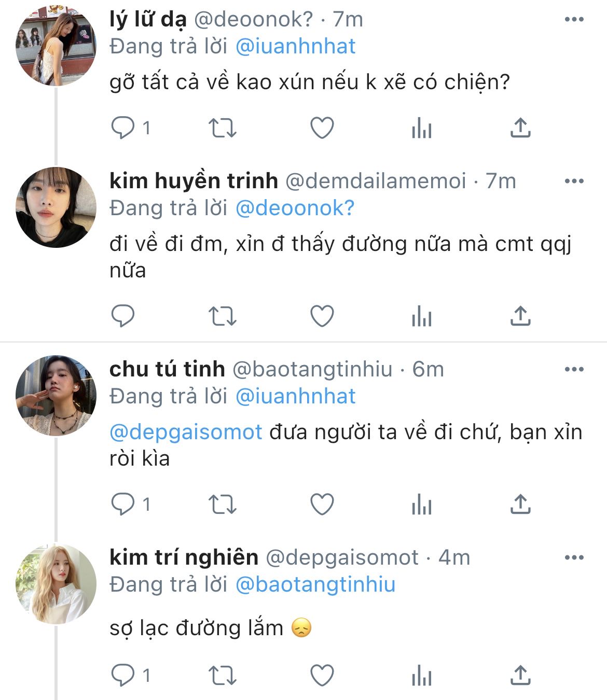This screenshot has height=700, width=607.
Task: View analytics for lý lữ dạ's tweet
Action: point(421,128)
